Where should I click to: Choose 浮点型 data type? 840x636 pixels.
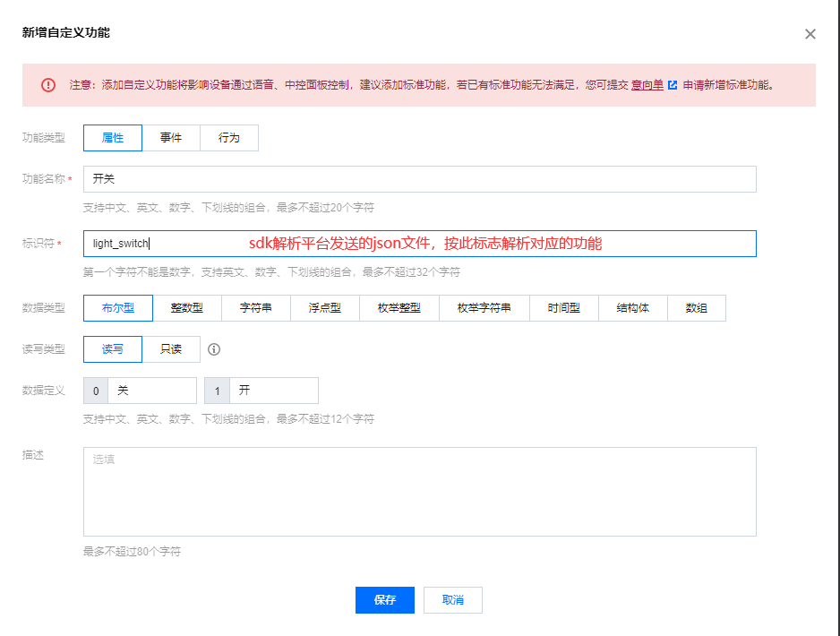325,308
